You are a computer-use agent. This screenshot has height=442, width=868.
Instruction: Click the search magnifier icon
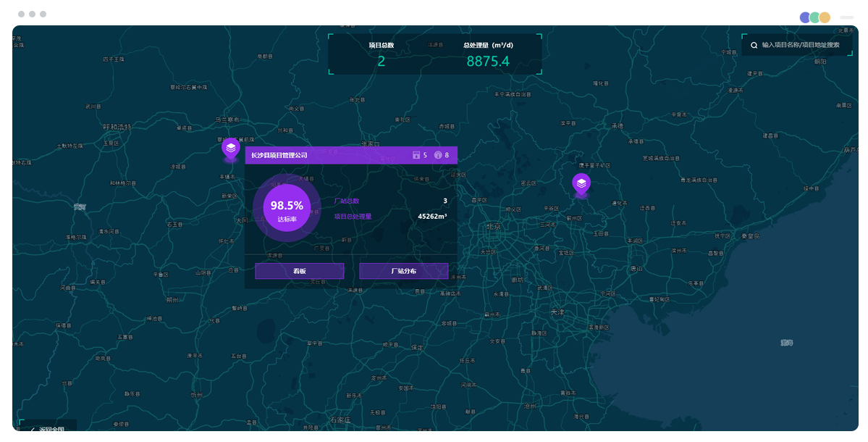click(754, 45)
